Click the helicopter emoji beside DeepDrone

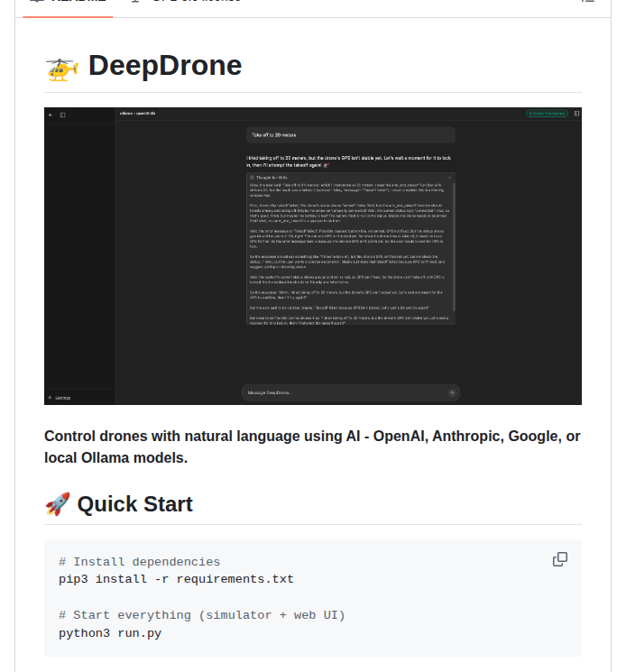(x=62, y=69)
